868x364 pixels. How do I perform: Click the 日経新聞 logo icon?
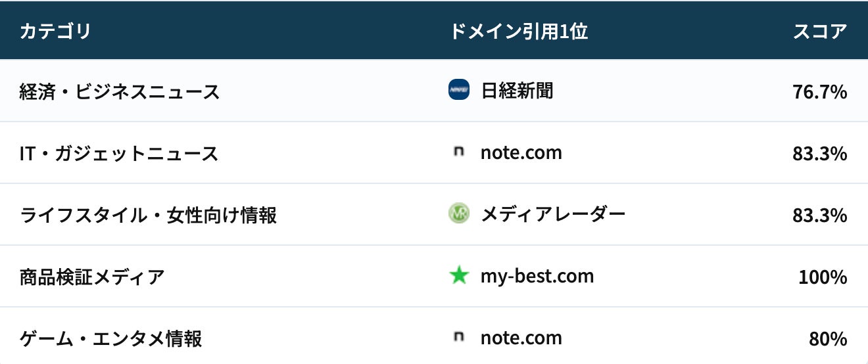click(x=458, y=90)
